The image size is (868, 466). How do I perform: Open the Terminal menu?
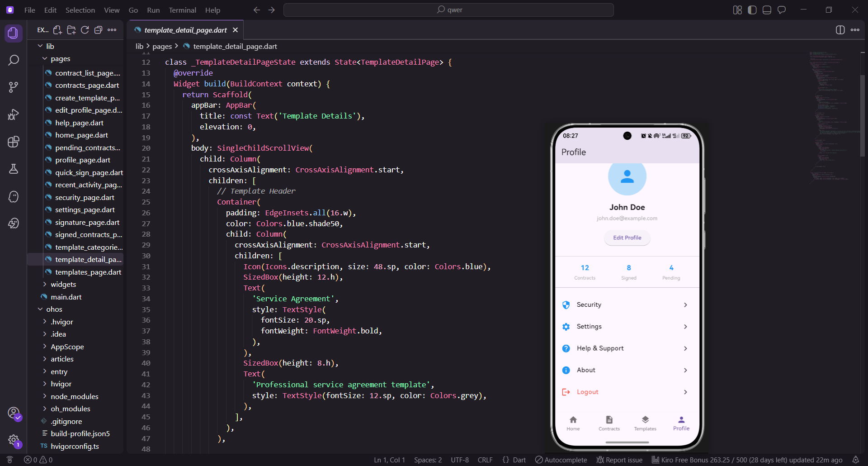tap(182, 10)
